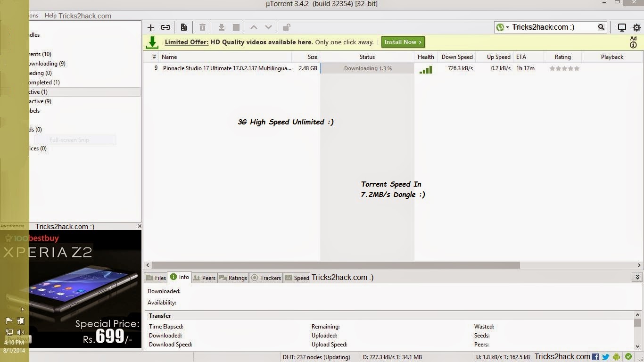Sort by the Size column header
Image resolution: width=644 pixels, height=362 pixels.
pyautogui.click(x=306, y=57)
